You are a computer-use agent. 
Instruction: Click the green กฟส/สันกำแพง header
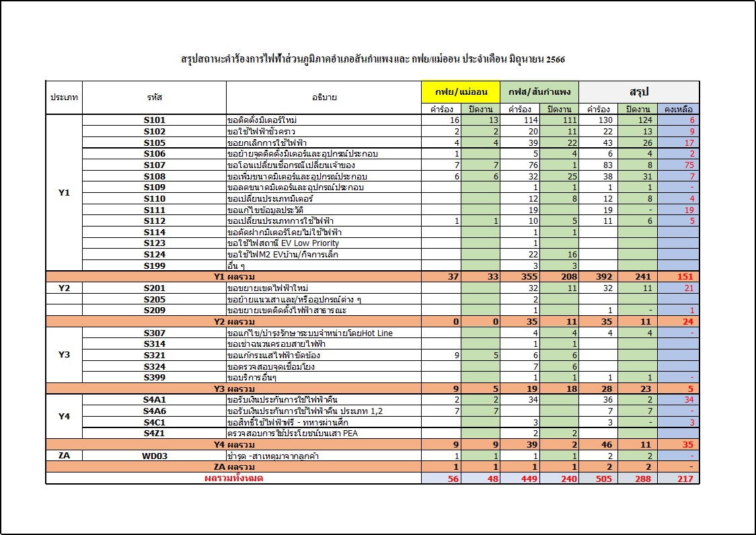point(539,92)
